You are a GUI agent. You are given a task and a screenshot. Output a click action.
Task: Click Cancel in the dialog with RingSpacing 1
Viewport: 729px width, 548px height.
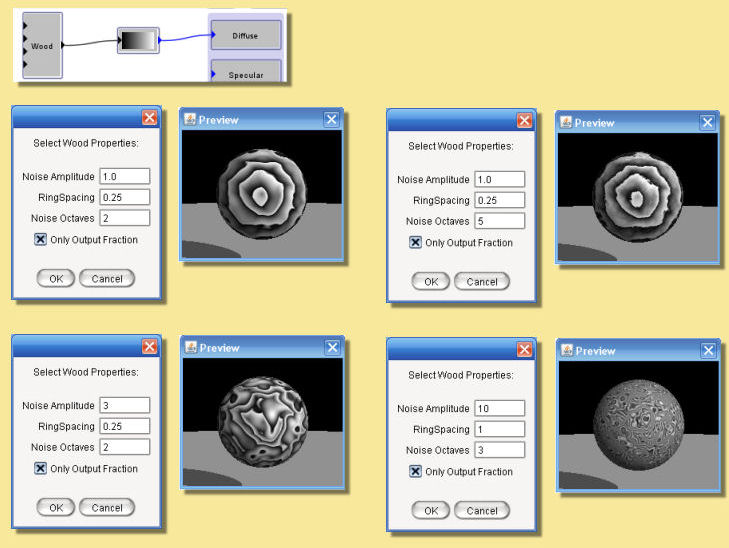(x=481, y=510)
